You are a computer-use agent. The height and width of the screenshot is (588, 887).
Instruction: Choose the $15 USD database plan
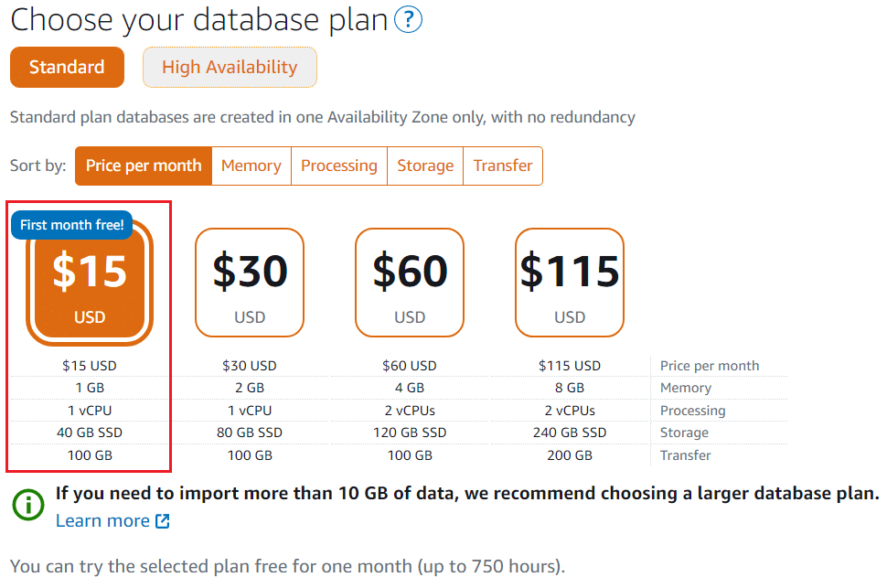90,283
